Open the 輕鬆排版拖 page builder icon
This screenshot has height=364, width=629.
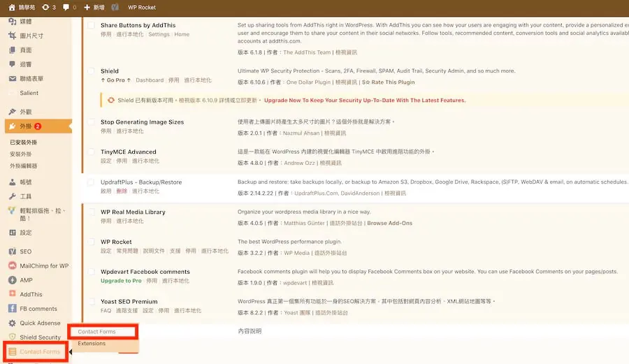click(x=12, y=210)
